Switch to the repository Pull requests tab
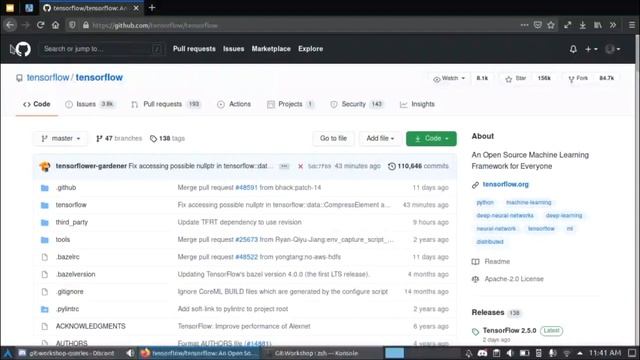Screen dimensions: 640x360 point(166,104)
